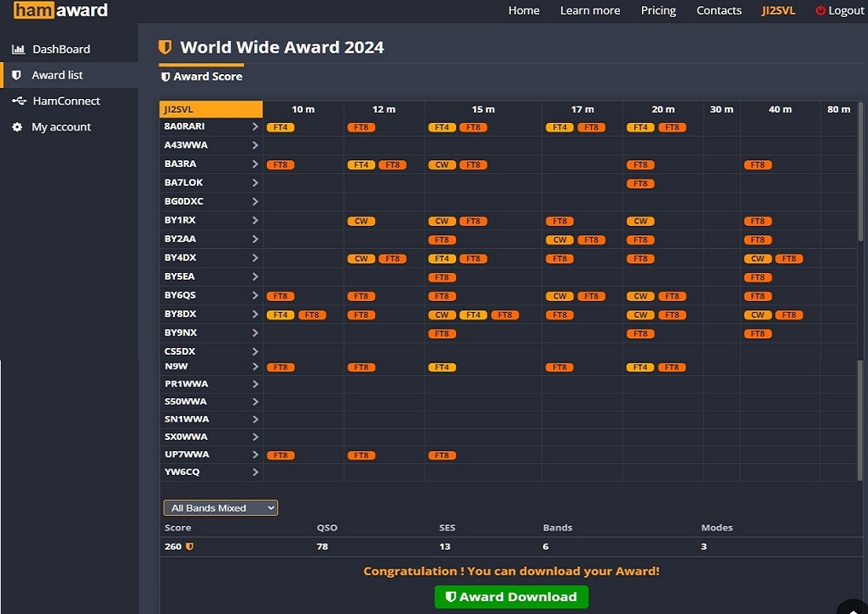
Task: Expand the YW6CQ row chevron
Action: click(x=254, y=472)
